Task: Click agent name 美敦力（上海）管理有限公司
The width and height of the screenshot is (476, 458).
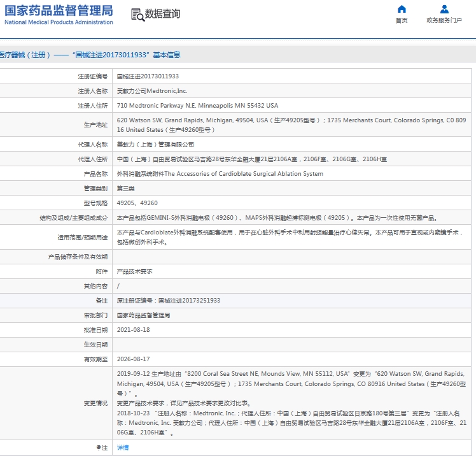Action: [155, 145]
